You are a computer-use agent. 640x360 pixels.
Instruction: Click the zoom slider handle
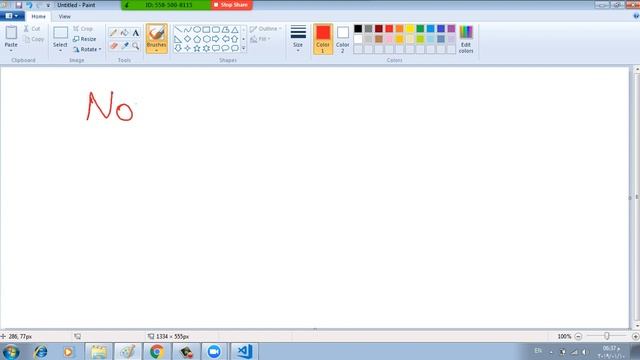coord(607,336)
